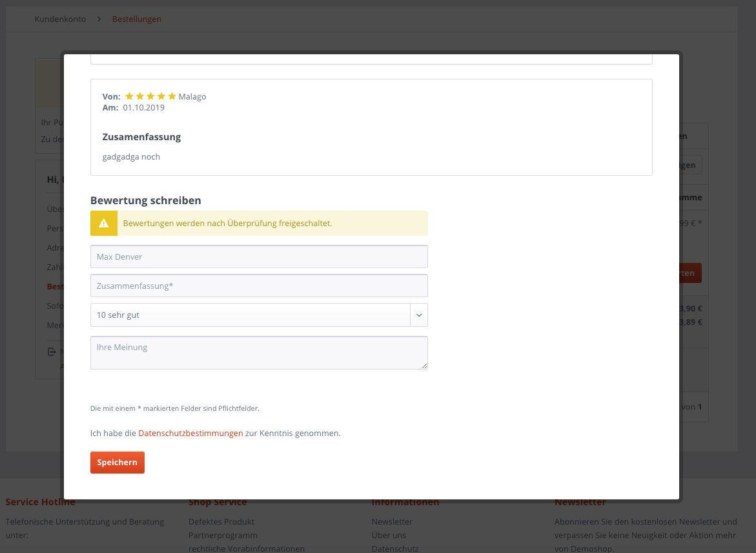Click the first star in Malago's rating

[x=129, y=96]
